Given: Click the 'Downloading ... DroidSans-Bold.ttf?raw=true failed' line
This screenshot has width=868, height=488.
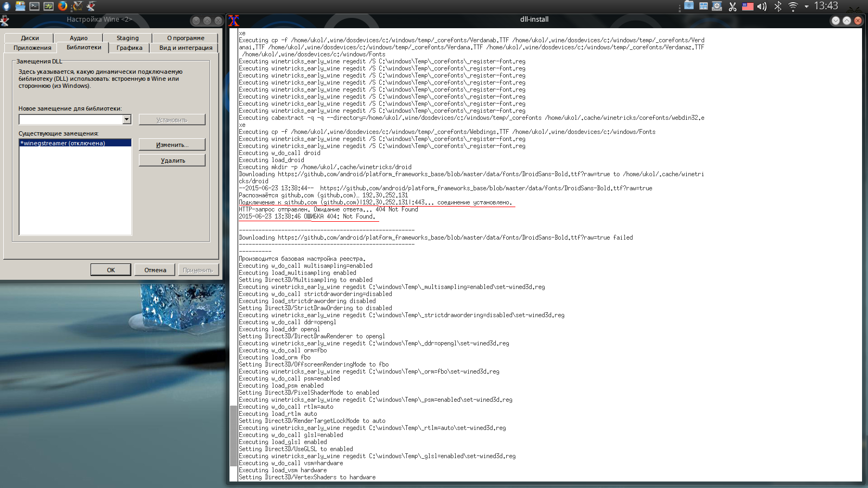Looking at the screenshot, I should (x=436, y=237).
